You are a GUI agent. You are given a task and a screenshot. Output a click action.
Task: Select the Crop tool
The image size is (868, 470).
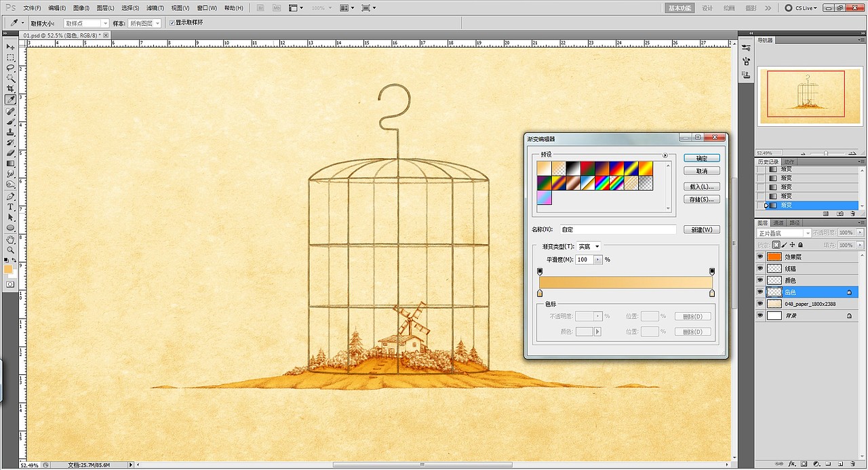[10, 88]
